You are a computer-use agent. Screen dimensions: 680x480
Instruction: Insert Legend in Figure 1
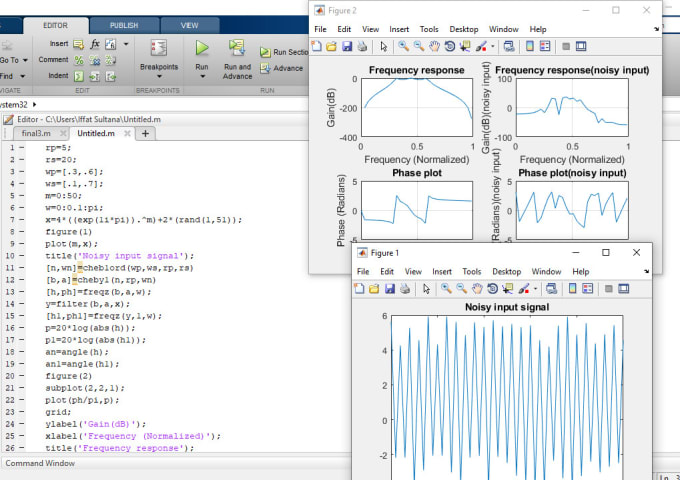(588, 288)
